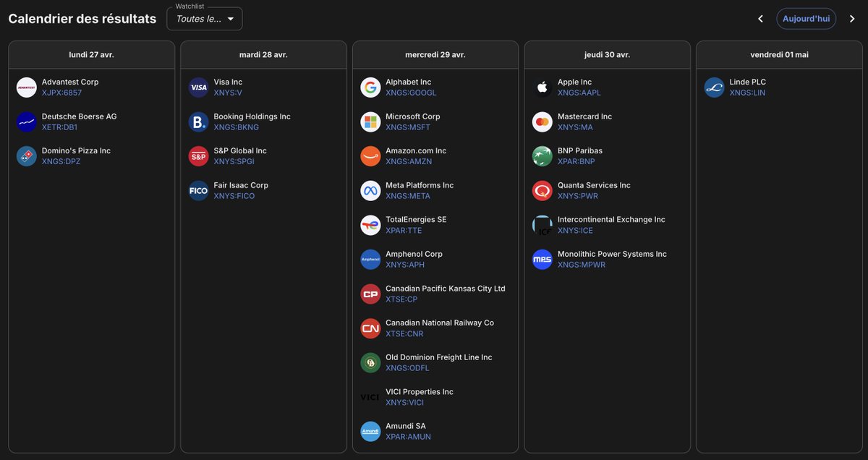Open ticker link XPAR:TTE
868x460 pixels.
point(404,231)
